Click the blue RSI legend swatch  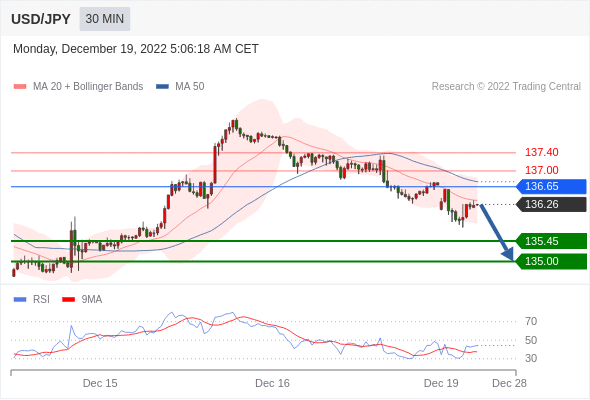click(x=20, y=300)
